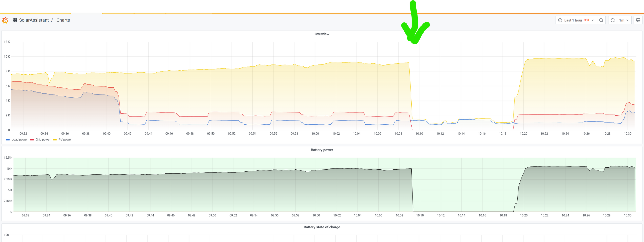Click the blue Load power color swatch

(8, 140)
